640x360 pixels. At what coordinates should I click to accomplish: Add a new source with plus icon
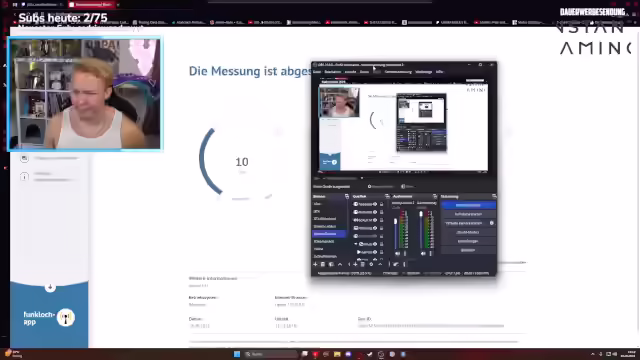coord(355,264)
